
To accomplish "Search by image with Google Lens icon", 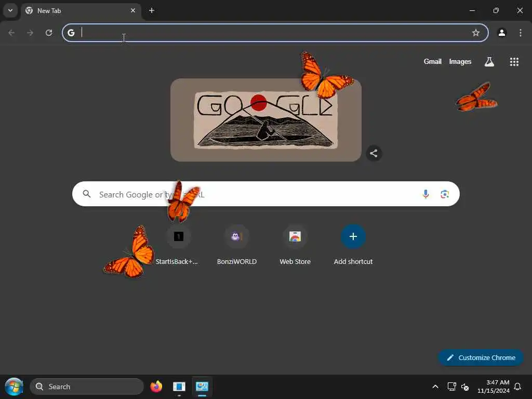I will coord(445,194).
